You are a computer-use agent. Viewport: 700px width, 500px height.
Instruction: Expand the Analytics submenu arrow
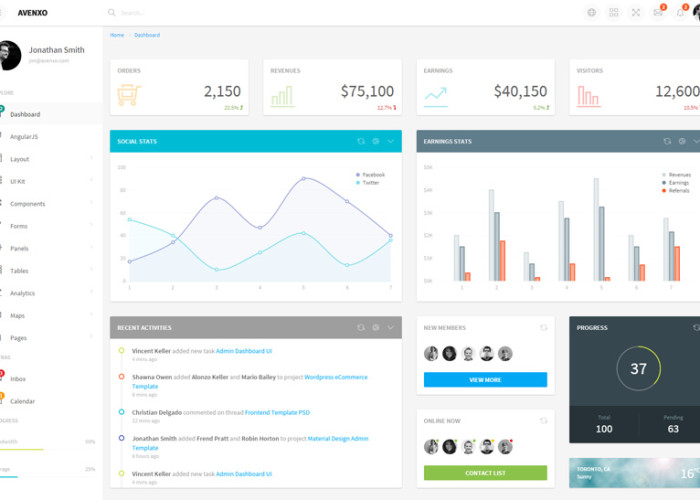pos(92,292)
